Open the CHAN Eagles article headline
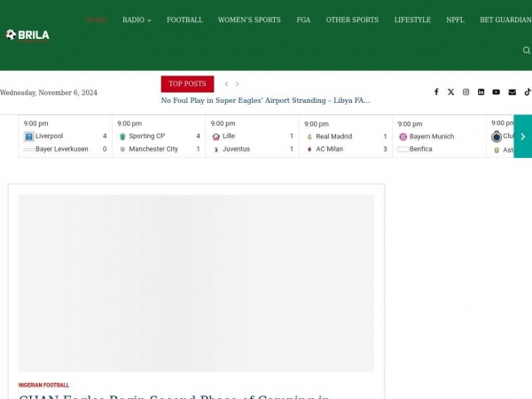The height and width of the screenshot is (399, 532). coord(174,396)
